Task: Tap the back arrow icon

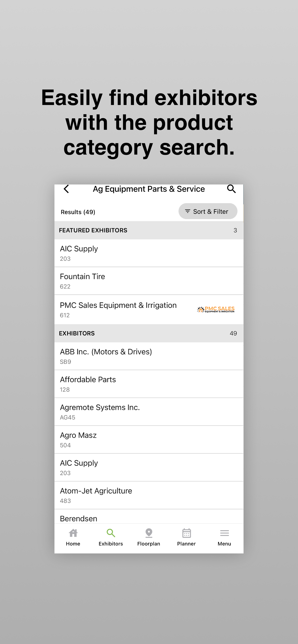Action: tap(66, 189)
